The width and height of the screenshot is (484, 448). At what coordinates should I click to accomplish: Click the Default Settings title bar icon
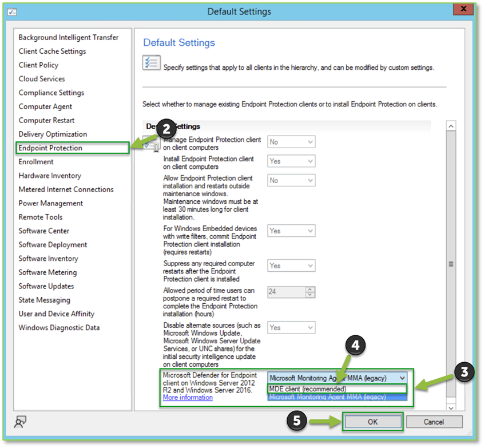click(x=13, y=11)
